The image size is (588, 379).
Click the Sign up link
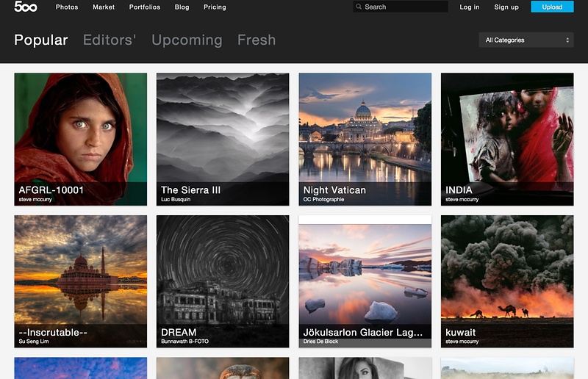coord(506,7)
